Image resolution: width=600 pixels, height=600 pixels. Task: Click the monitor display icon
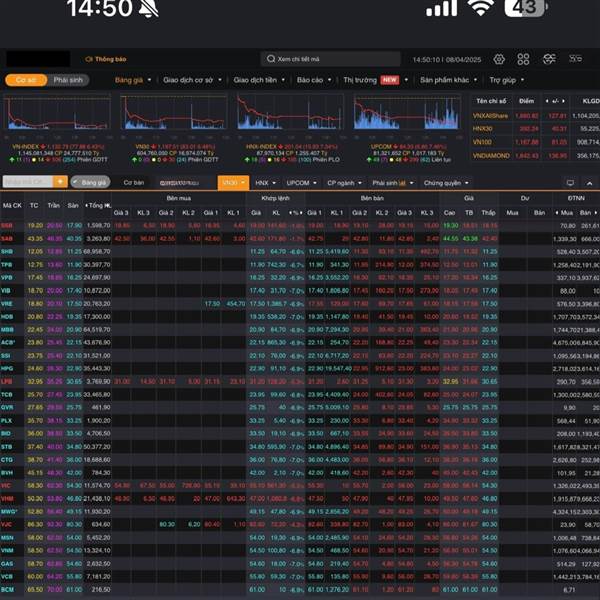point(570,183)
